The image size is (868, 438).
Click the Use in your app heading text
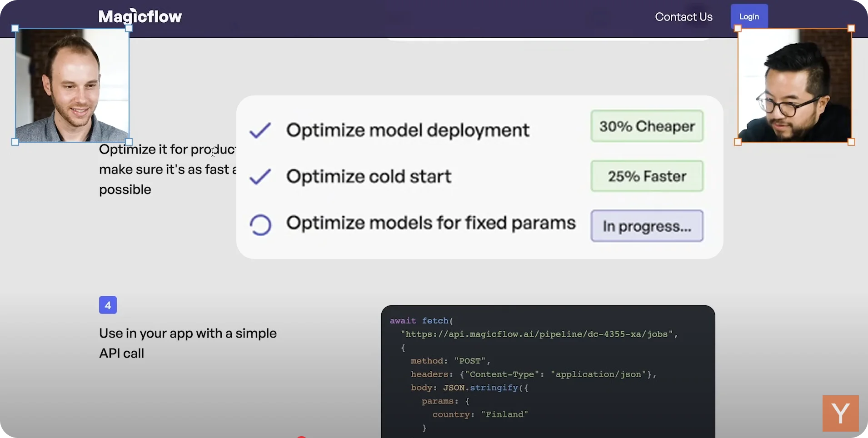(x=188, y=343)
